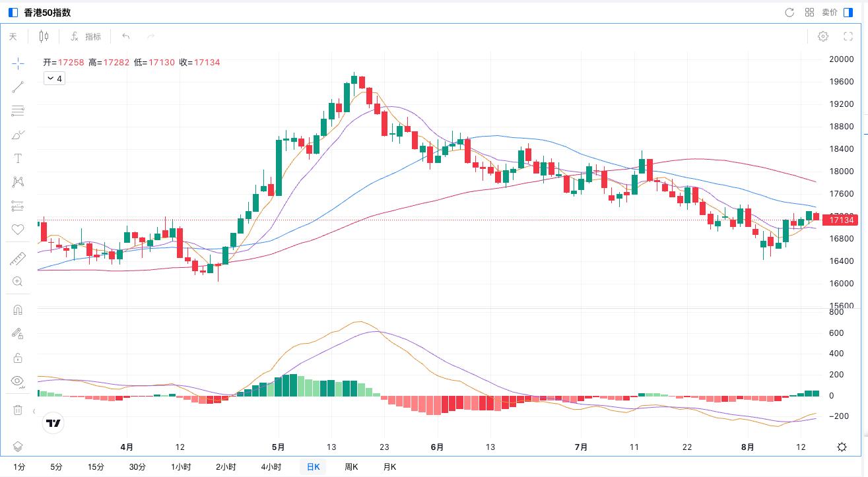
Task: Expand the collapsed indicator legend showing 4
Action: pos(54,79)
